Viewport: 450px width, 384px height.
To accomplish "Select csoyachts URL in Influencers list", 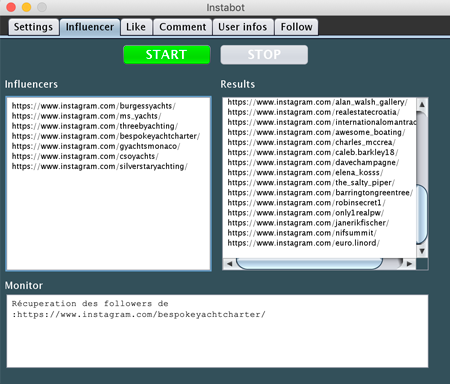I will pos(85,156).
